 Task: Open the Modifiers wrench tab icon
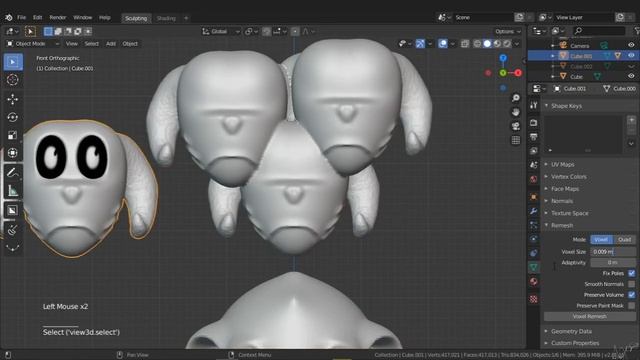(534, 211)
